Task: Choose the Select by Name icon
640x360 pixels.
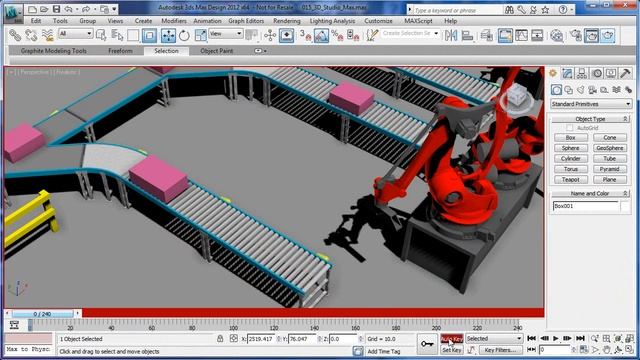Action: pyautogui.click(x=117, y=36)
